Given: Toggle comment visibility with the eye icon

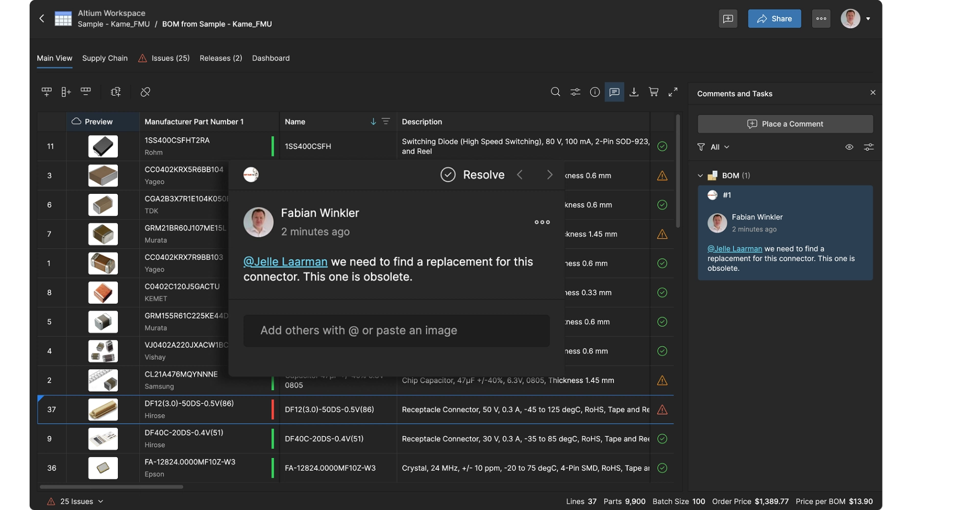Looking at the screenshot, I should (x=849, y=147).
